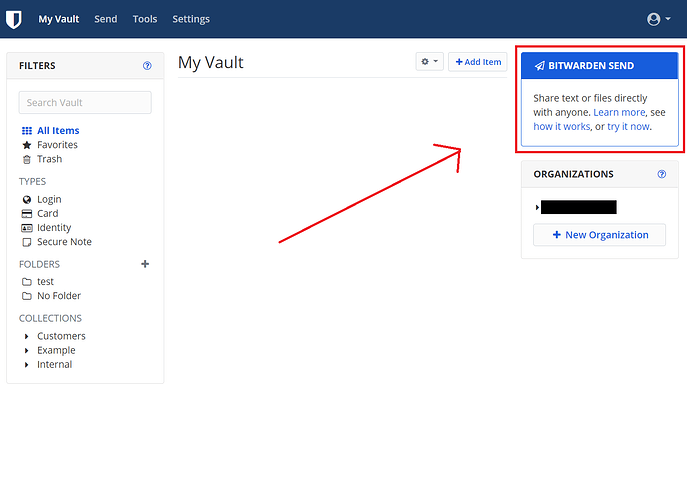Click the Bitwarden Send paper plane icon

540,66
